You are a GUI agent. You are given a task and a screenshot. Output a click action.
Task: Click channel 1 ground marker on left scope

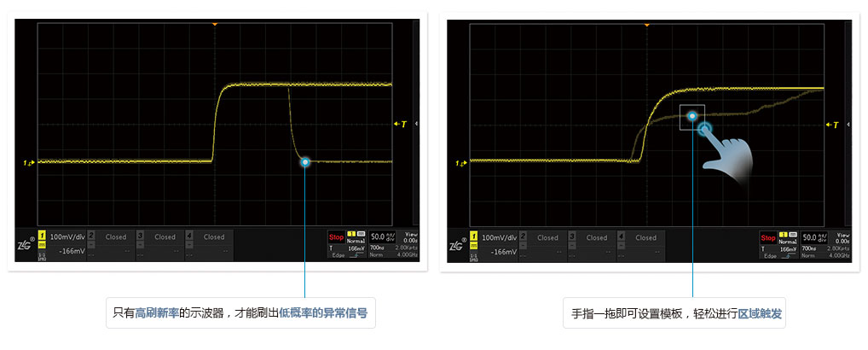31,161
